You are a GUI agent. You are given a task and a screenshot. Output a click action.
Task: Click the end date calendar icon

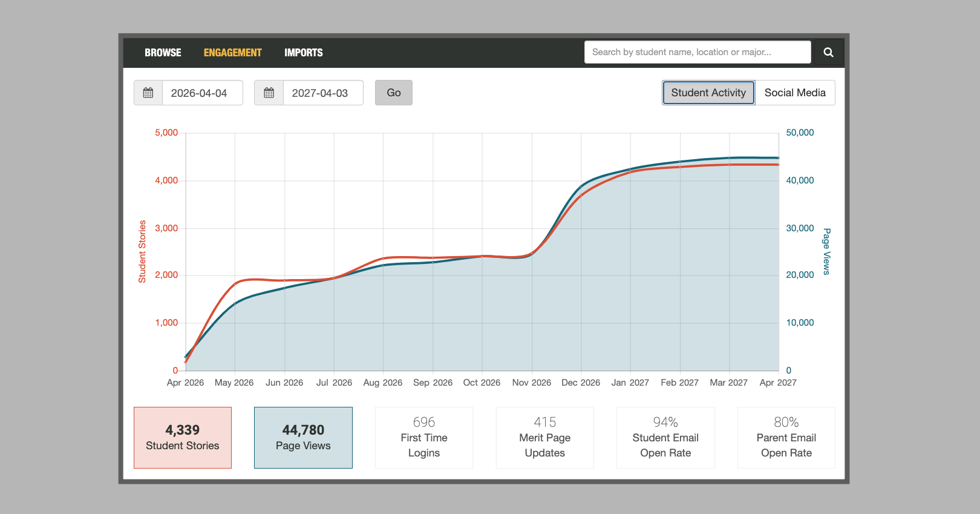pos(269,93)
